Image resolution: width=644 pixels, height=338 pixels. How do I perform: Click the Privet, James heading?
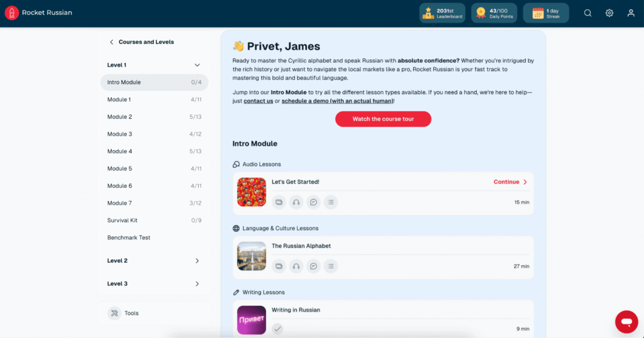tap(284, 46)
